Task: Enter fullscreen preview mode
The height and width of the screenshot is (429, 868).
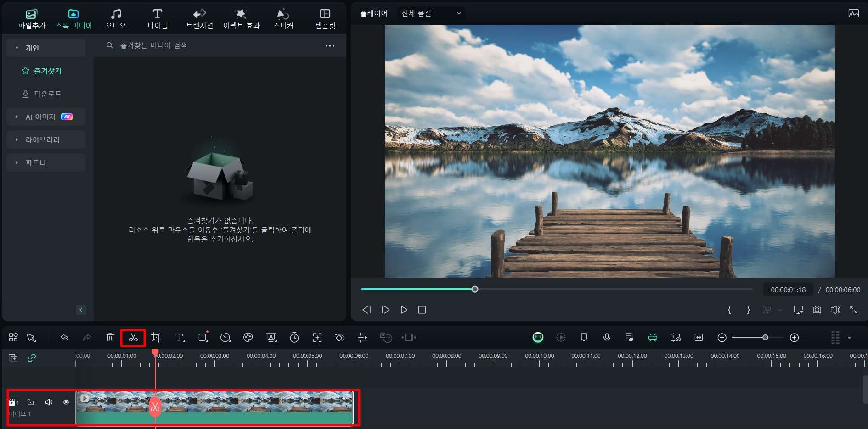Action: (x=854, y=310)
